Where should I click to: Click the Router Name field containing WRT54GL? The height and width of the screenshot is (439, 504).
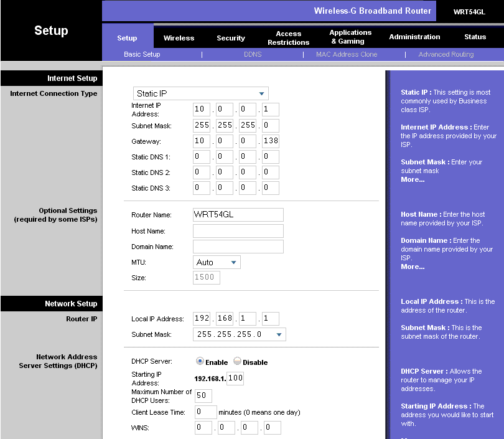(238, 215)
